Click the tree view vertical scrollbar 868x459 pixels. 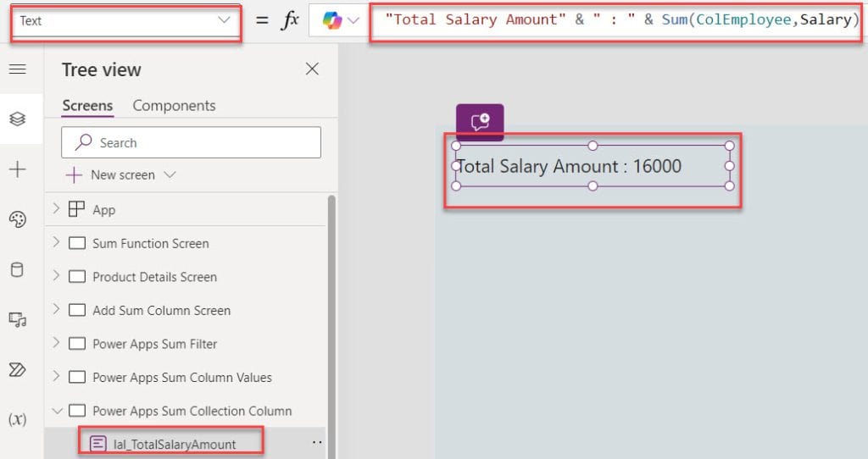[x=331, y=326]
